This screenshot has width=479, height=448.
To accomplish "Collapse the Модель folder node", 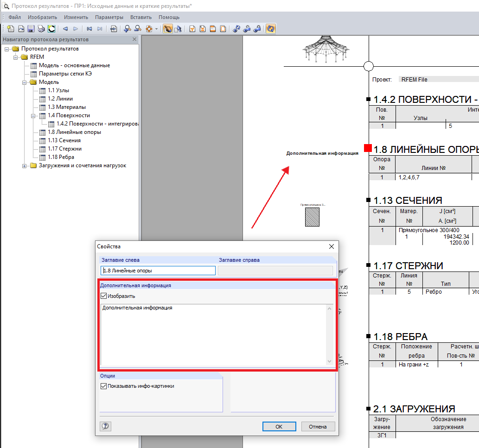I will tap(24, 82).
